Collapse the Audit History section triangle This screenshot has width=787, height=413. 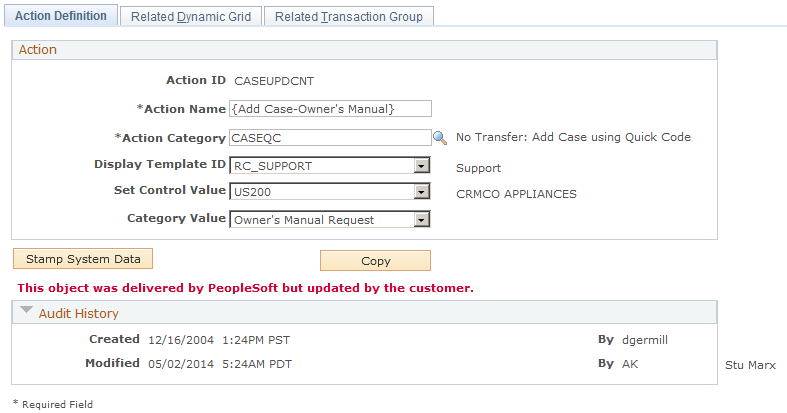coord(26,310)
